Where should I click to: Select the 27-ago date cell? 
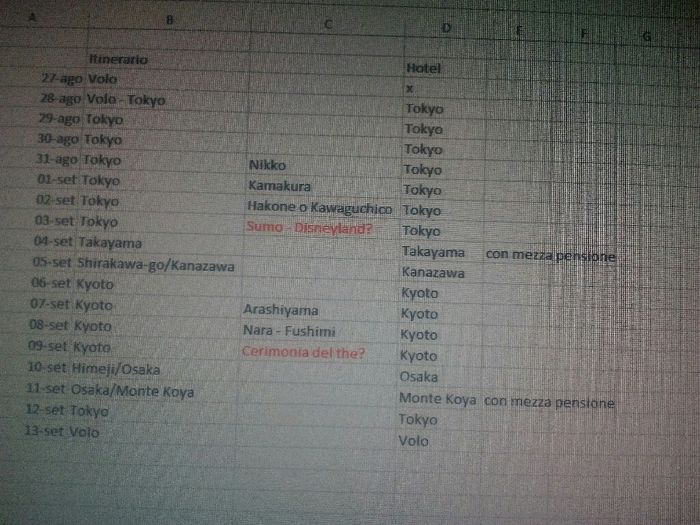click(61, 78)
